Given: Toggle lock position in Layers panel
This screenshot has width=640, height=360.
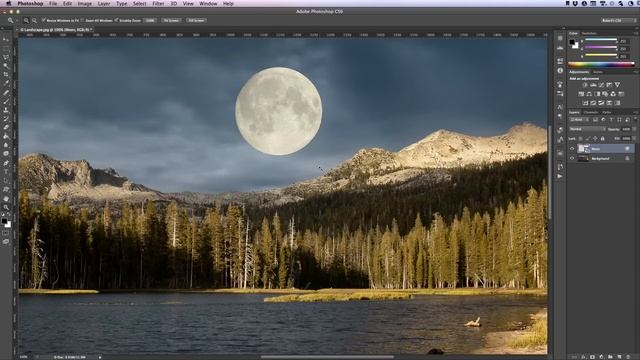Looking at the screenshot, I should click(x=595, y=139).
